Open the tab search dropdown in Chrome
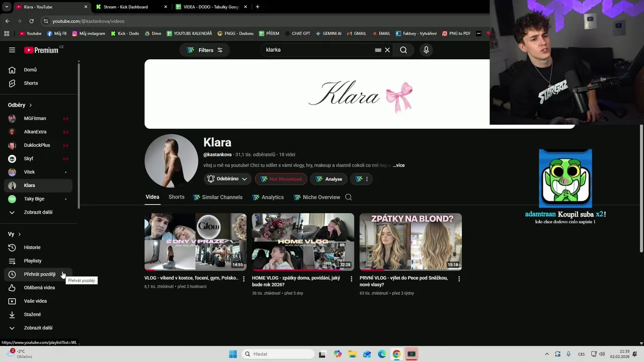 [7, 7]
